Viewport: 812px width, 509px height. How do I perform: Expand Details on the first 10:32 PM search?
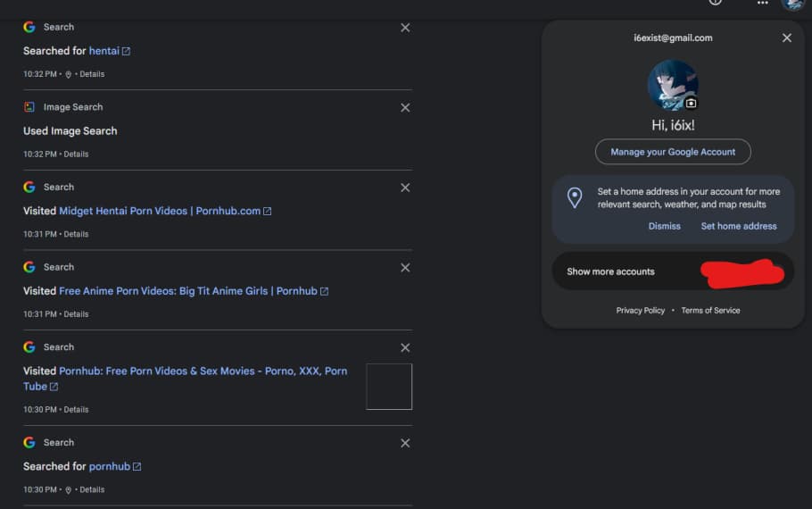point(92,74)
